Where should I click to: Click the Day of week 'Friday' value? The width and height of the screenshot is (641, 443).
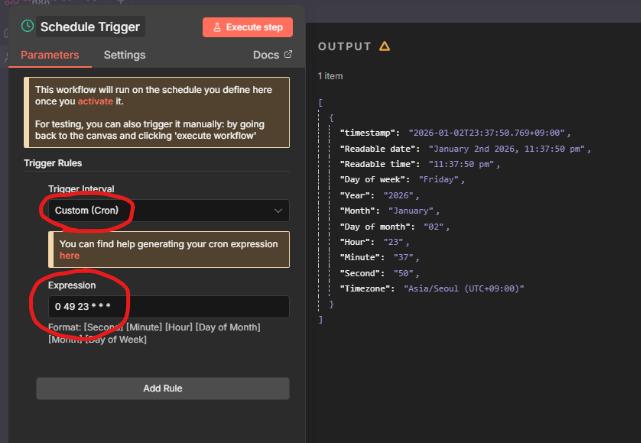coord(440,180)
